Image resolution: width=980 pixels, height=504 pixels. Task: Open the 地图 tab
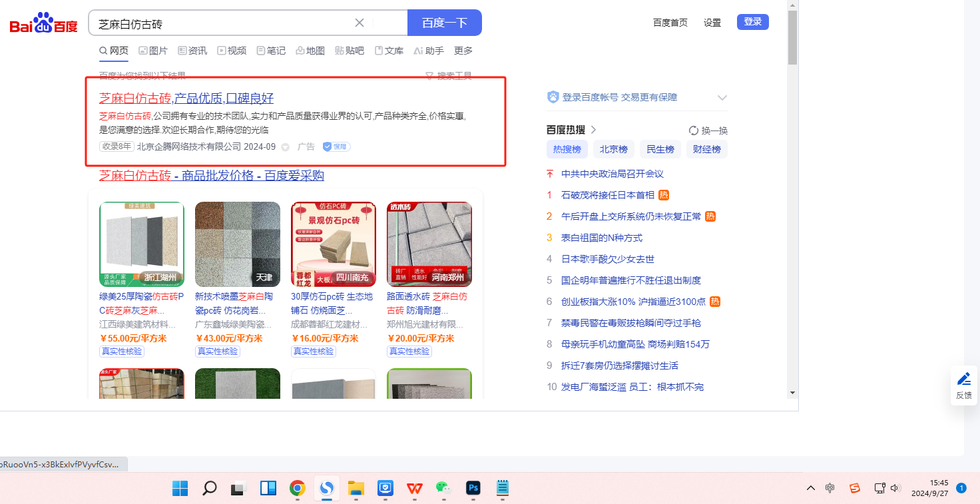pyautogui.click(x=310, y=51)
